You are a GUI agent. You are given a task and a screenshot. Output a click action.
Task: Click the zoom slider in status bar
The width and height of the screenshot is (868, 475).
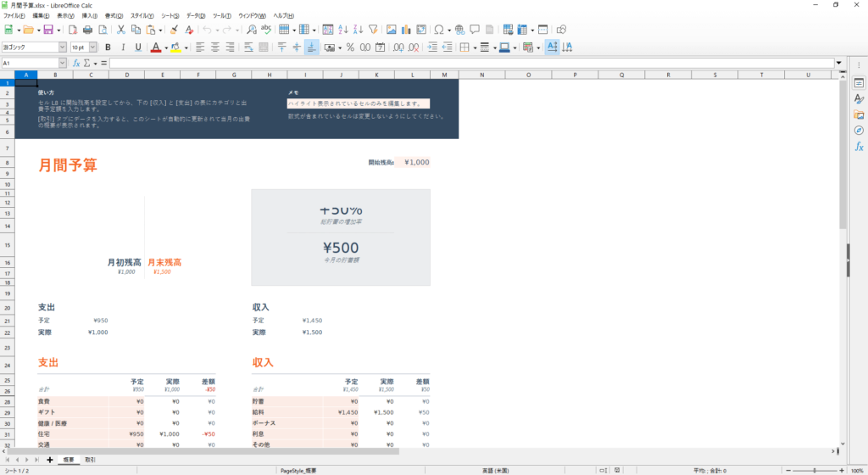815,471
